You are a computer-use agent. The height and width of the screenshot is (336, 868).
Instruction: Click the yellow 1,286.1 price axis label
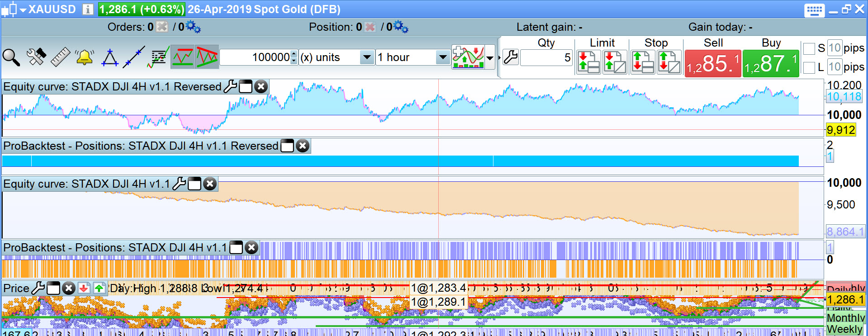(845, 299)
